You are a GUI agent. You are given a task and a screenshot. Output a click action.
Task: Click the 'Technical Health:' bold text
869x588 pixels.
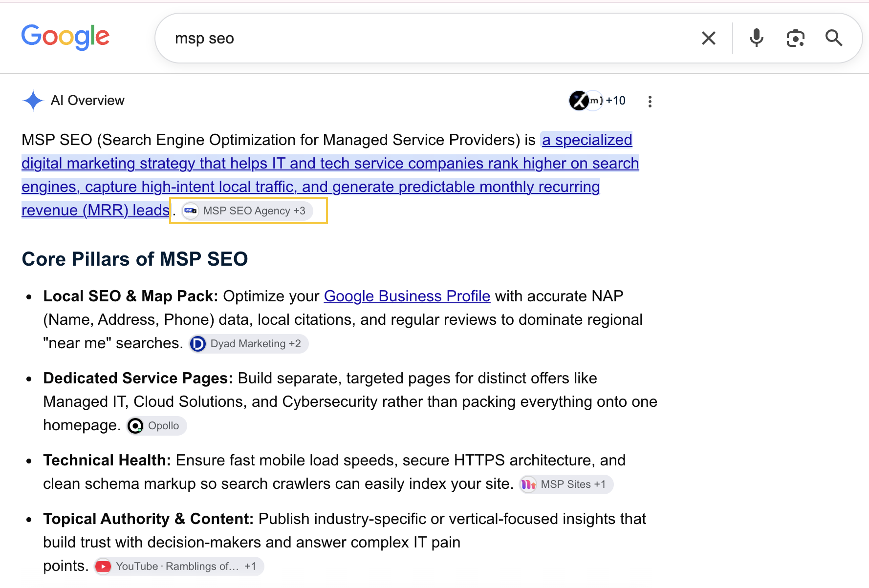107,460
